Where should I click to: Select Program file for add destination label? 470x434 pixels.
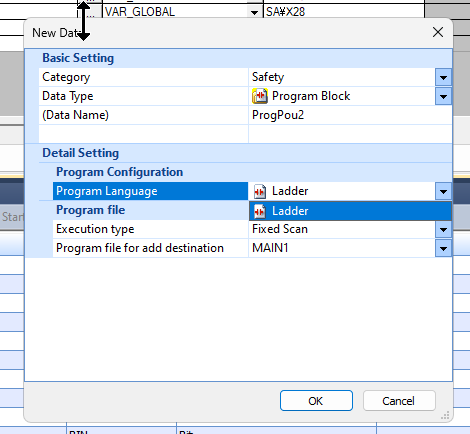click(x=150, y=248)
